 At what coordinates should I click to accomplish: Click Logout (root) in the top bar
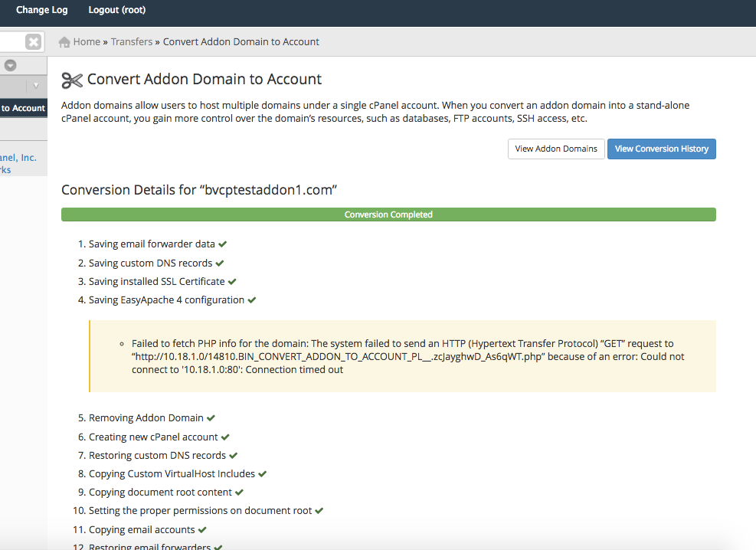(116, 10)
